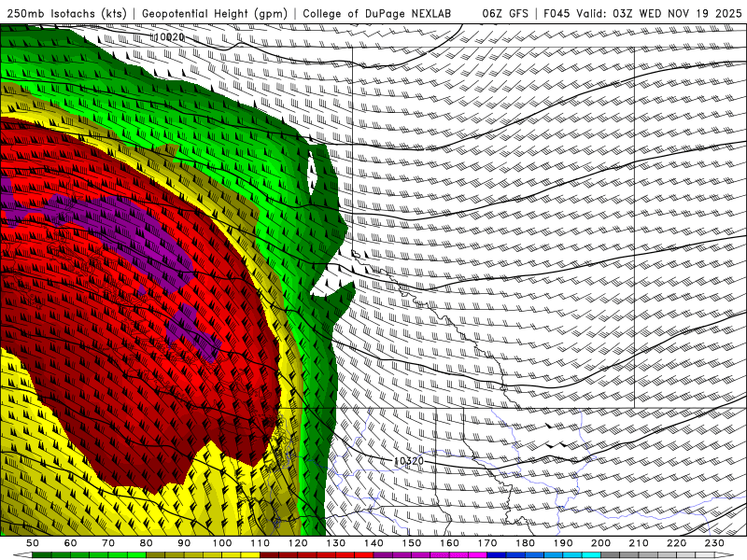Click the 70 value on the color scale
The image size is (747, 560).
click(x=108, y=543)
